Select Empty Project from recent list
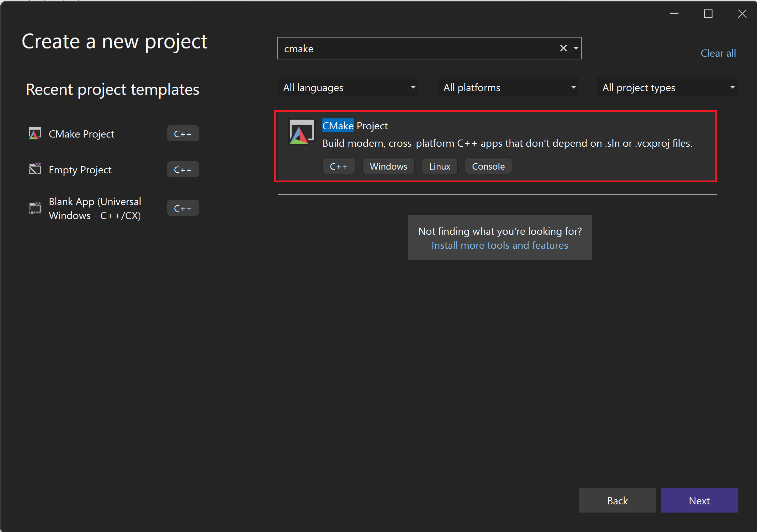The height and width of the screenshot is (532, 757). pos(80,169)
